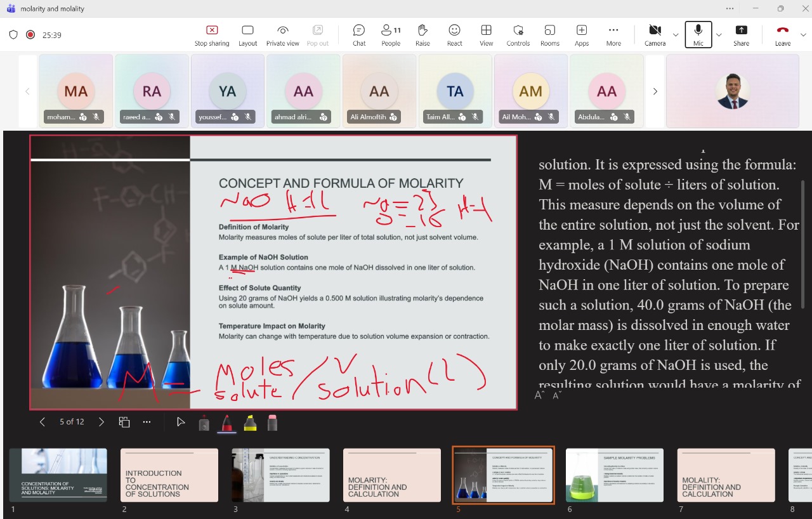Image resolution: width=812 pixels, height=519 pixels.
Task: Open the Mic options dropdown arrow
Action: [719, 35]
